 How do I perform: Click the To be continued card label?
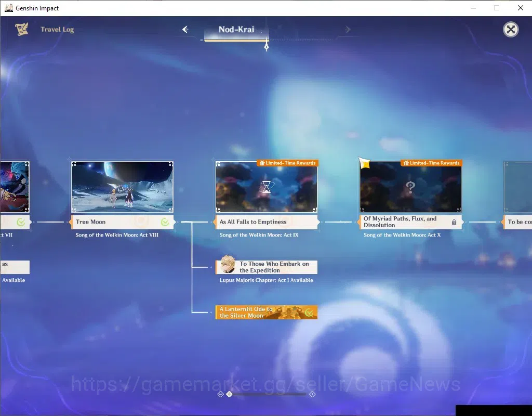[x=517, y=222]
